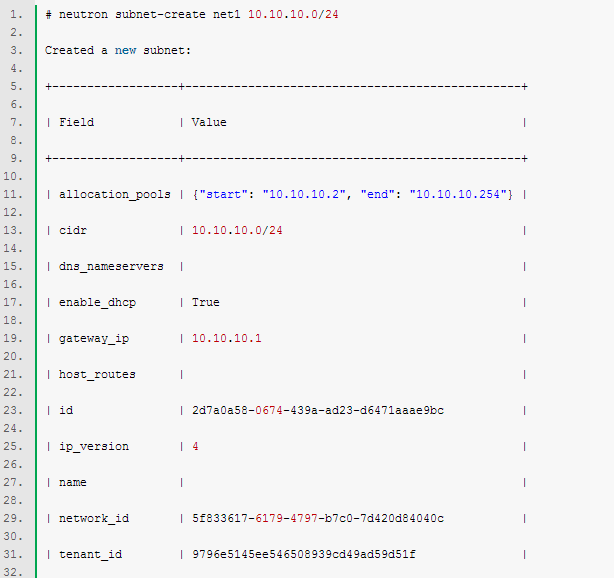Screen dimensions: 614x578
Task: Click the enable_dhcp field name
Action: (94, 302)
